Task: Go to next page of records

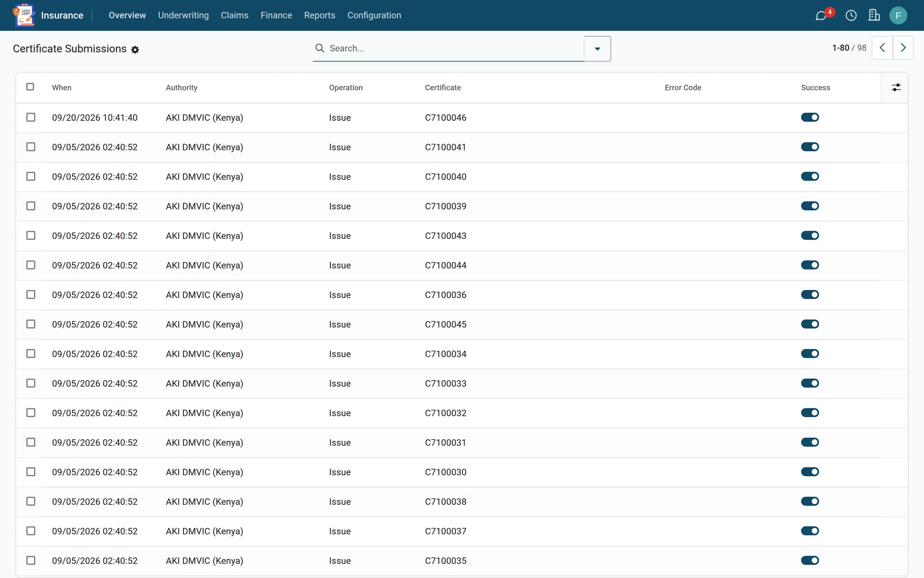Action: (903, 48)
